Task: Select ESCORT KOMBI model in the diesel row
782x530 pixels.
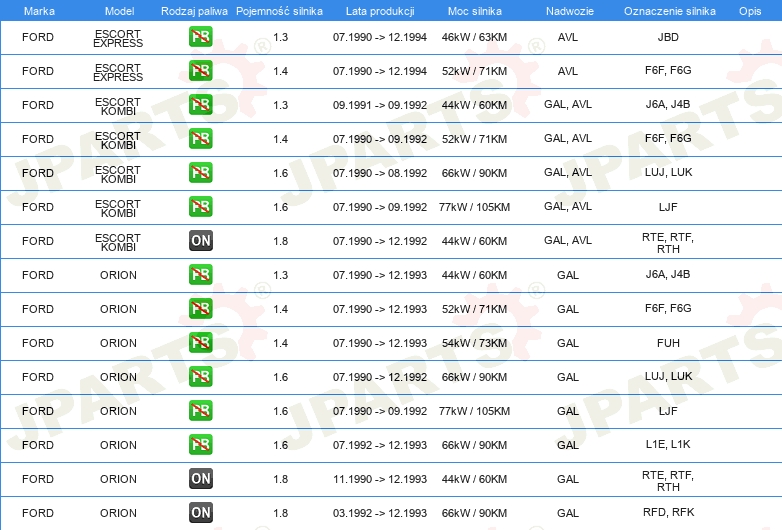Action: tap(118, 242)
